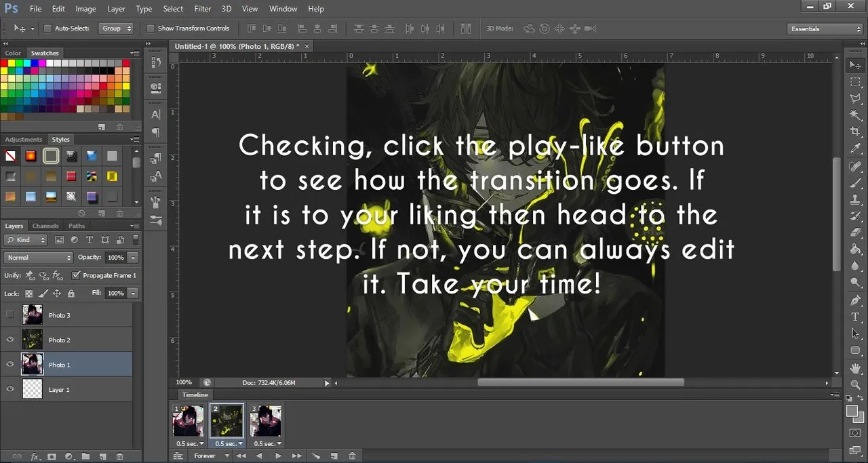Viewport: 868px width, 463px height.
Task: Add a layer mask
Action: click(52, 457)
